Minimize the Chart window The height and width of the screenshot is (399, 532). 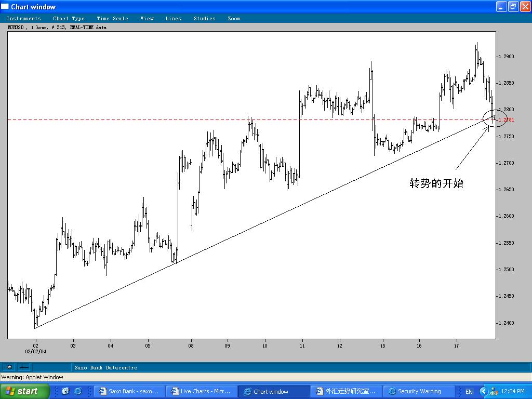501,6
